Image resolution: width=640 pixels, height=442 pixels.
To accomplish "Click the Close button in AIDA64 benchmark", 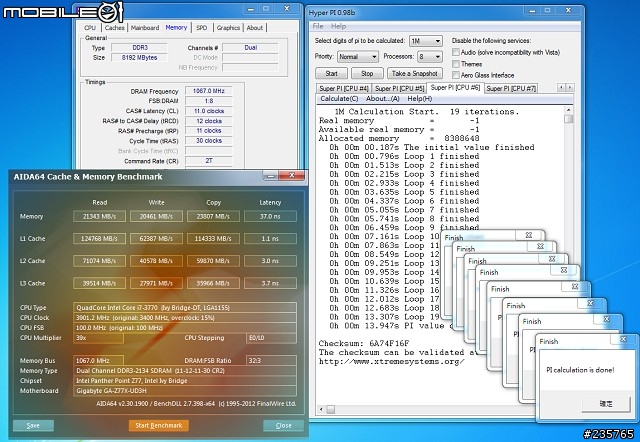I will [x=283, y=426].
